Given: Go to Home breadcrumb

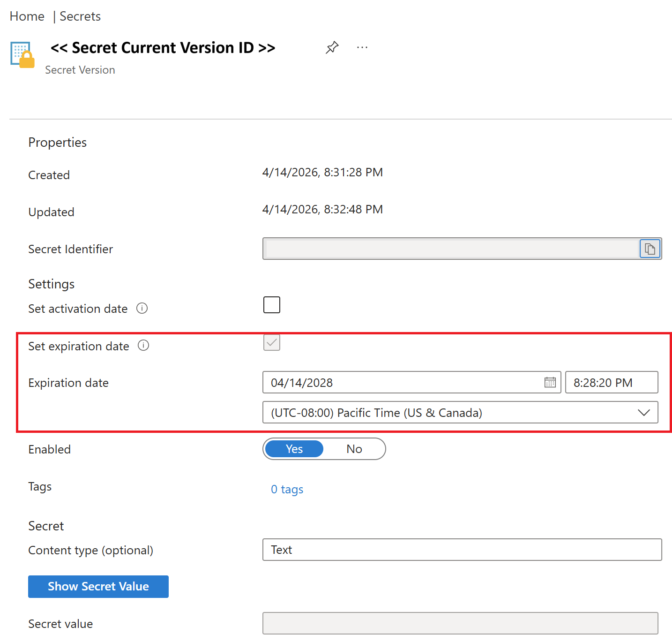Looking at the screenshot, I should point(27,16).
